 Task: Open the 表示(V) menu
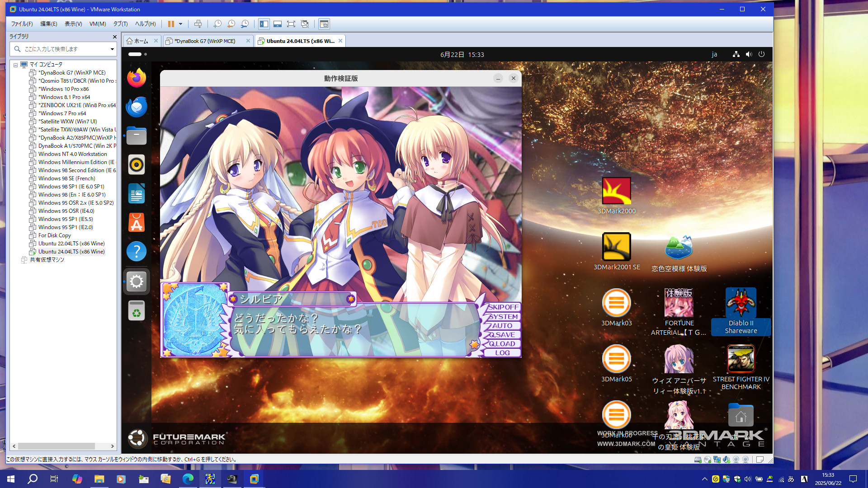(x=73, y=24)
